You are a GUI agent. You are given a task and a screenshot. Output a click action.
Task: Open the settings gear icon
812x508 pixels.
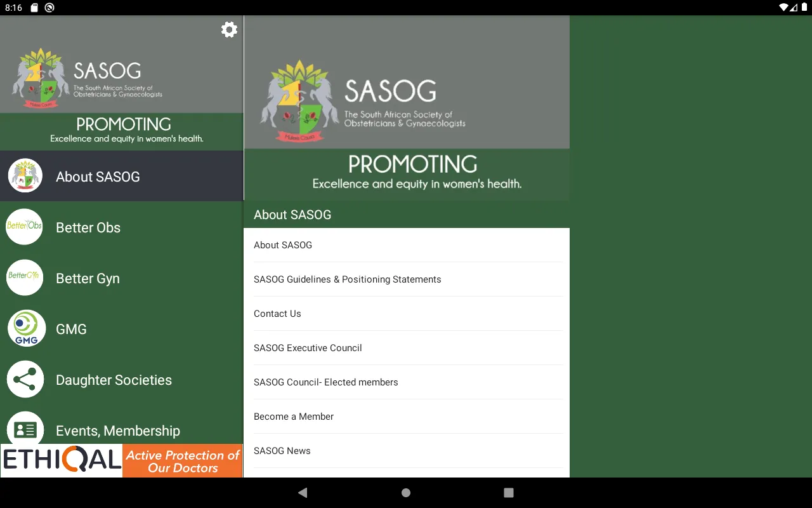pos(229,29)
